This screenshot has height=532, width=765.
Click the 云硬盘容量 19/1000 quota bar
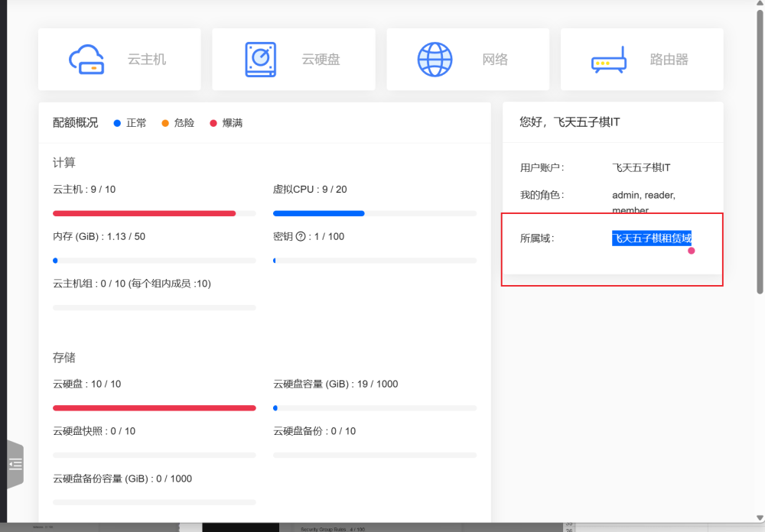[374, 408]
